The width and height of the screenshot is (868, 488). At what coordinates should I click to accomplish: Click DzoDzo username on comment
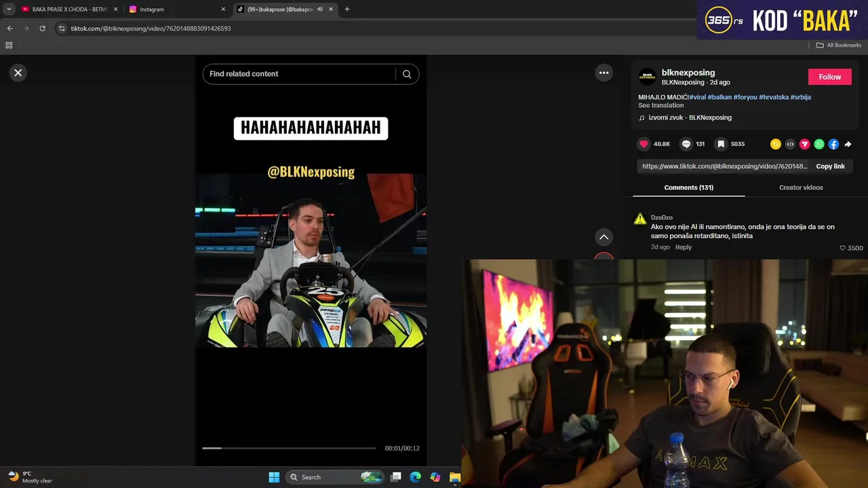click(x=661, y=218)
